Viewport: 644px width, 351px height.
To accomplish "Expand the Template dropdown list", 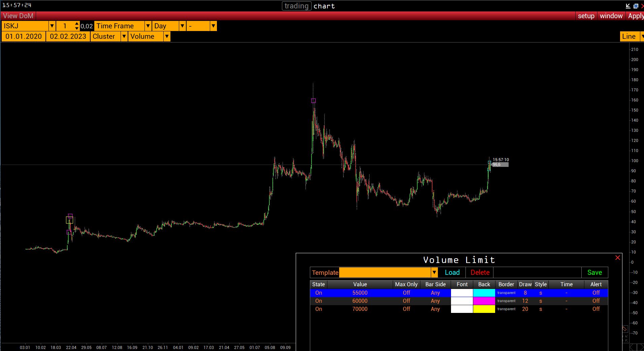I will (x=434, y=272).
